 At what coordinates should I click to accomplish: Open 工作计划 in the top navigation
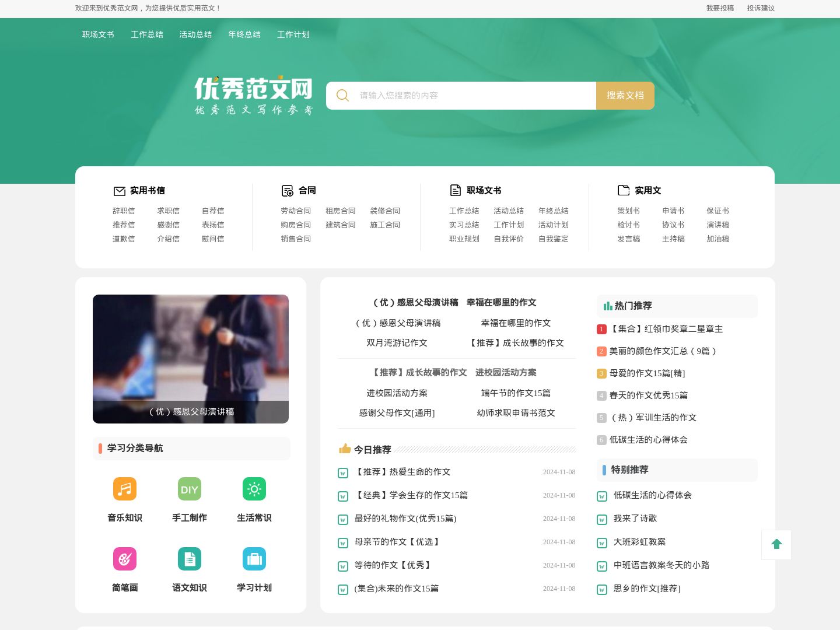click(x=293, y=34)
